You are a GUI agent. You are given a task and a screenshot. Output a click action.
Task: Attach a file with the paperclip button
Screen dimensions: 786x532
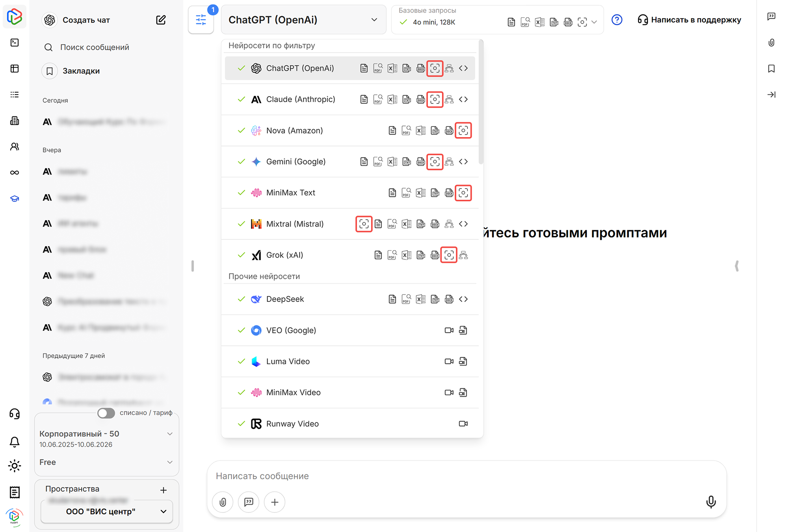223,502
